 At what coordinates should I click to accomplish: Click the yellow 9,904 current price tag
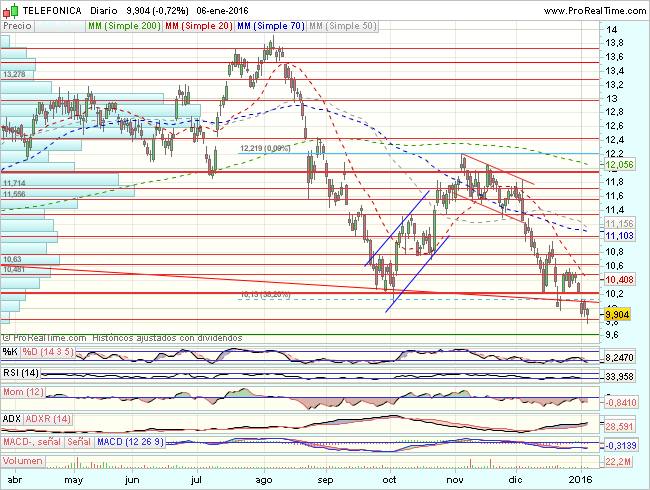coord(617,315)
